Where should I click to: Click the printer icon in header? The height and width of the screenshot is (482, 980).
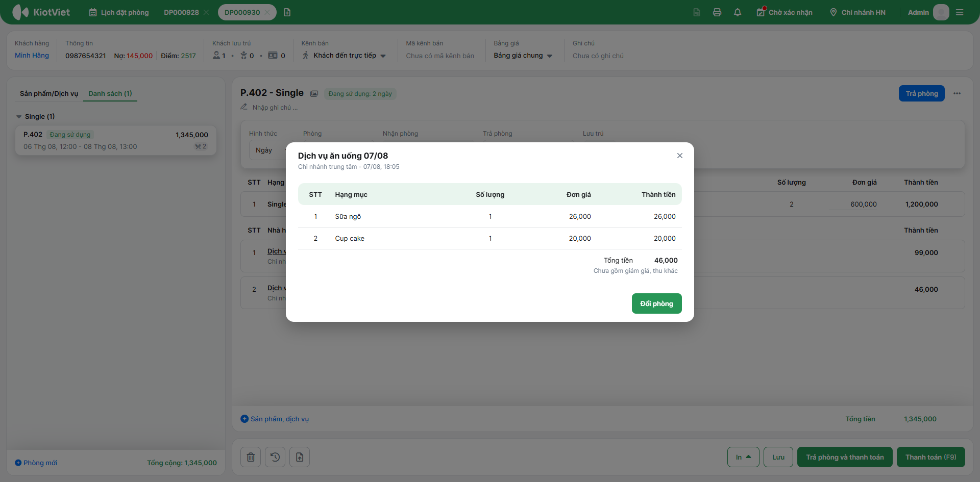pos(717,12)
